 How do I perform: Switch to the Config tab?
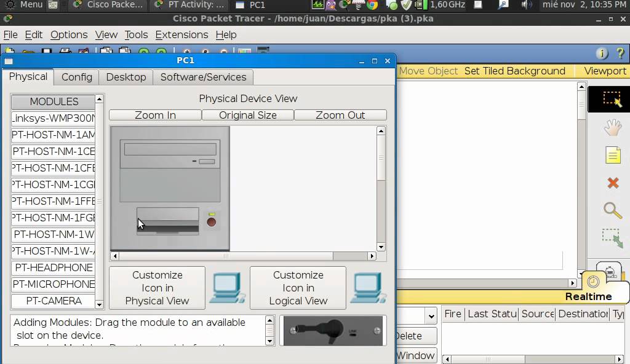click(x=77, y=77)
